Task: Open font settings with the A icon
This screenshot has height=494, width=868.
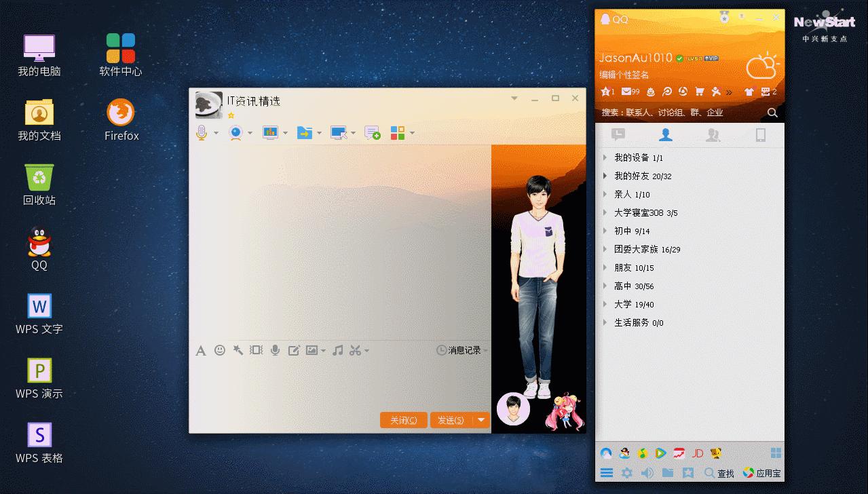Action: click(x=201, y=350)
